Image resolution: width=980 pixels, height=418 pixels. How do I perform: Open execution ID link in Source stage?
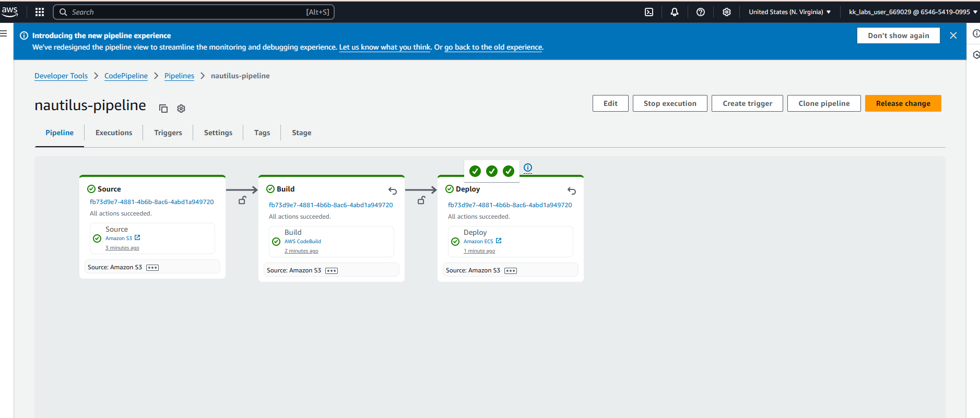click(152, 202)
